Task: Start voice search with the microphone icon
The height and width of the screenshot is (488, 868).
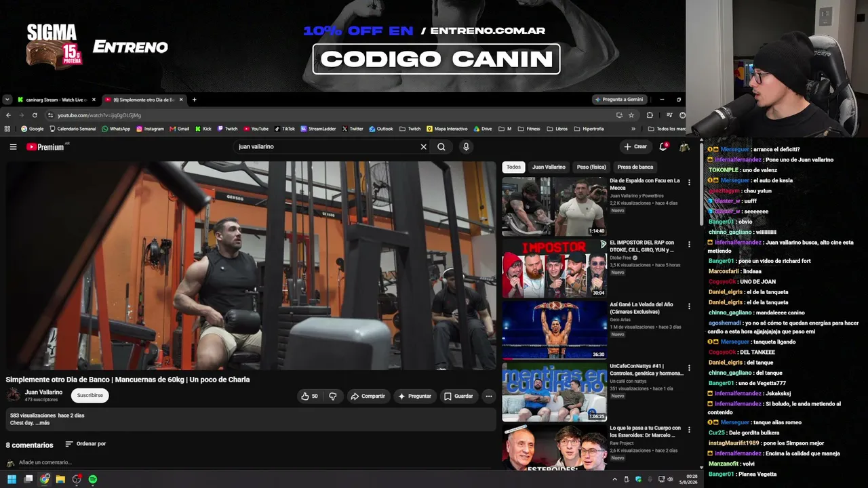Action: [466, 146]
